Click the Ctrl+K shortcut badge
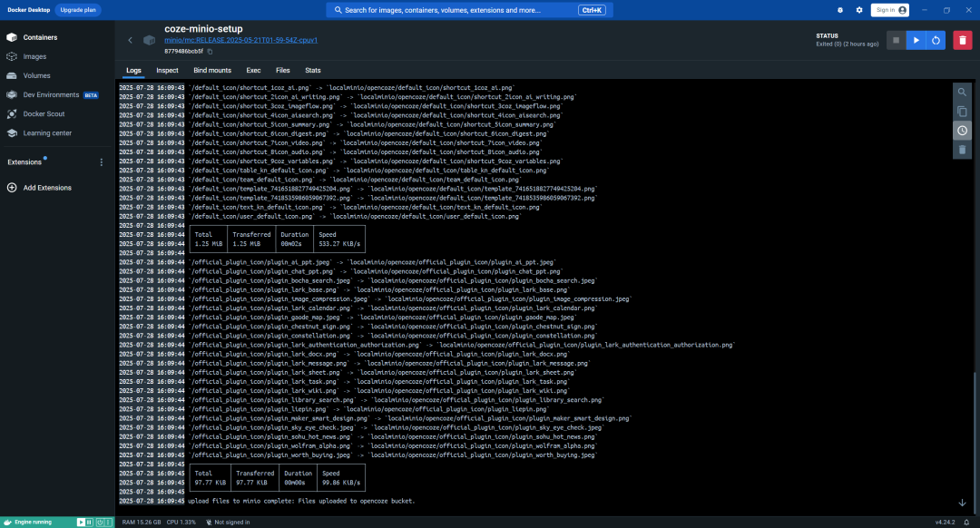This screenshot has height=528, width=980. tap(592, 10)
